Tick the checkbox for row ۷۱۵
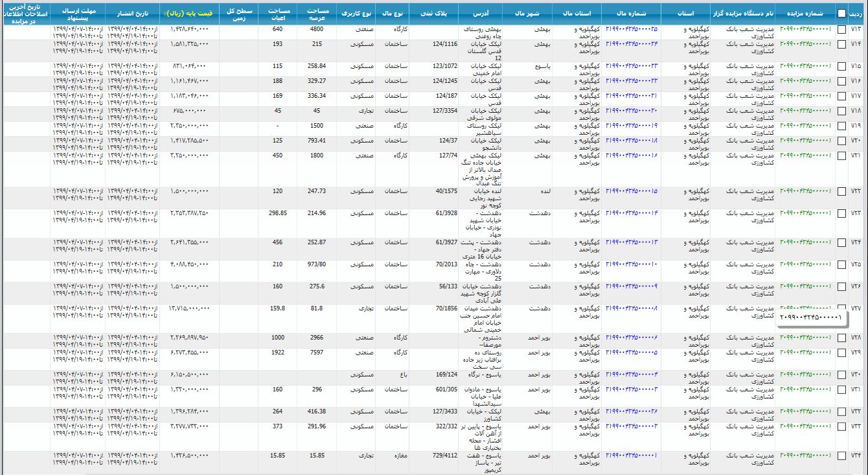The width and height of the screenshot is (868, 475). coord(841,67)
